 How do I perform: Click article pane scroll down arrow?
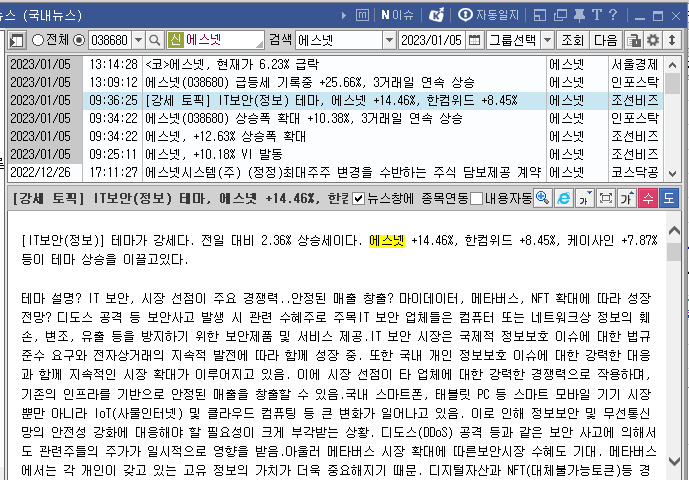coord(674,461)
